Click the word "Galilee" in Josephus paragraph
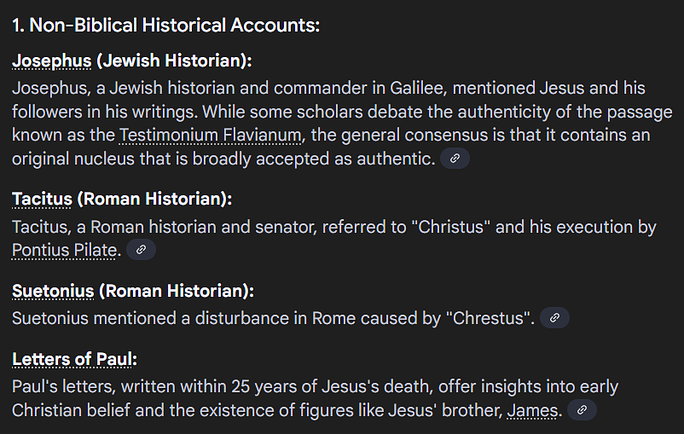Image resolution: width=684 pixels, height=434 pixels. click(x=416, y=88)
